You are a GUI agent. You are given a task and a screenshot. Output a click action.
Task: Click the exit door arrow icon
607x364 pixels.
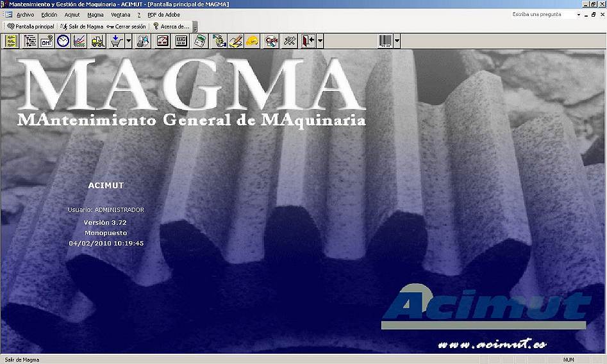click(x=308, y=40)
